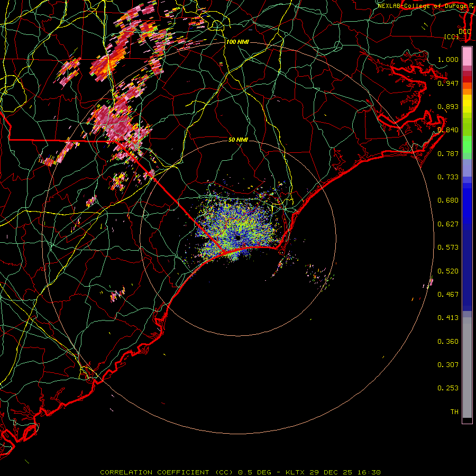Click the "29 DEC 25 16:30" timestamp
The image size is (476, 476).
click(345, 472)
